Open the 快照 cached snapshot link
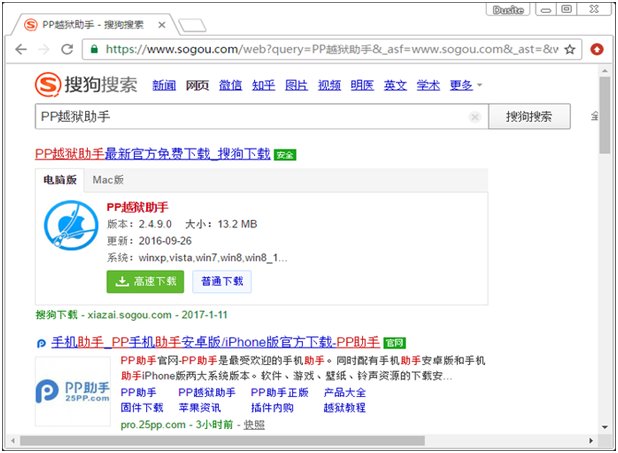 tap(254, 425)
